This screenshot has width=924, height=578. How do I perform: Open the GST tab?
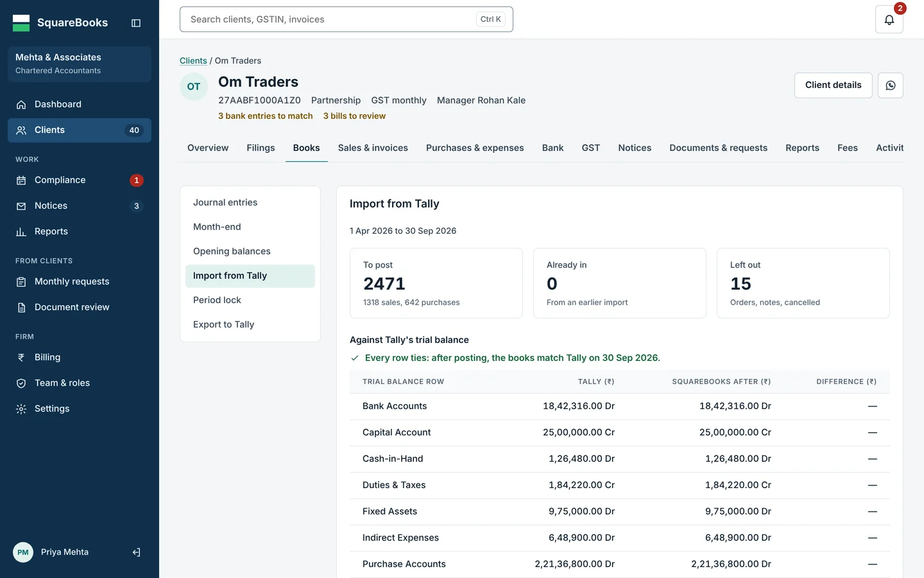[x=591, y=148]
